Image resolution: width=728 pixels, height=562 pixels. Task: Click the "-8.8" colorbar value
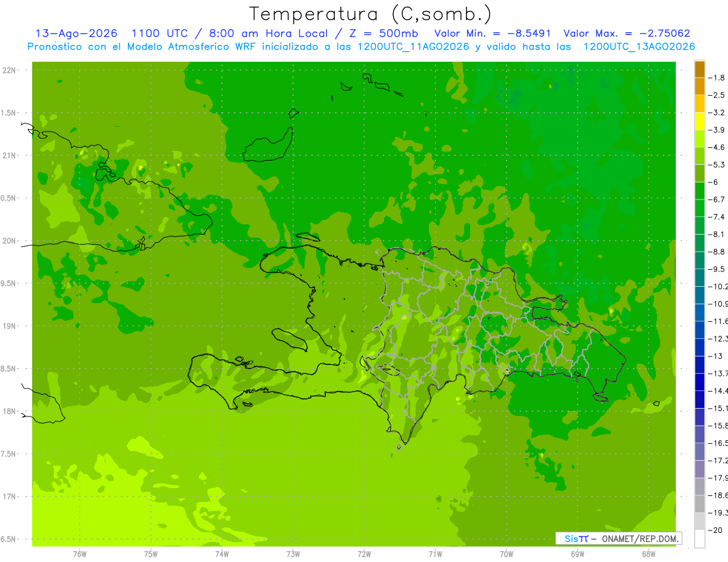[716, 252]
